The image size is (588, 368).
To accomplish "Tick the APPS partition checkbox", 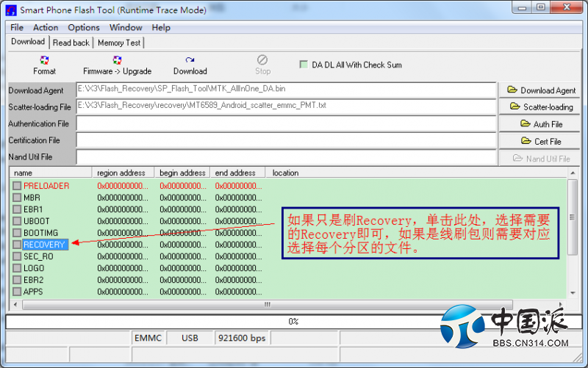I will 17,292.
